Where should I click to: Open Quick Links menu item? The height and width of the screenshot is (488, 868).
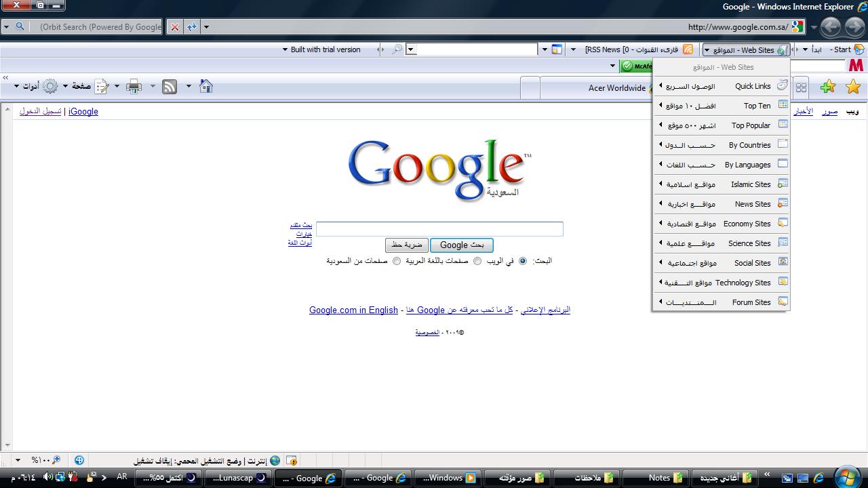click(x=722, y=86)
